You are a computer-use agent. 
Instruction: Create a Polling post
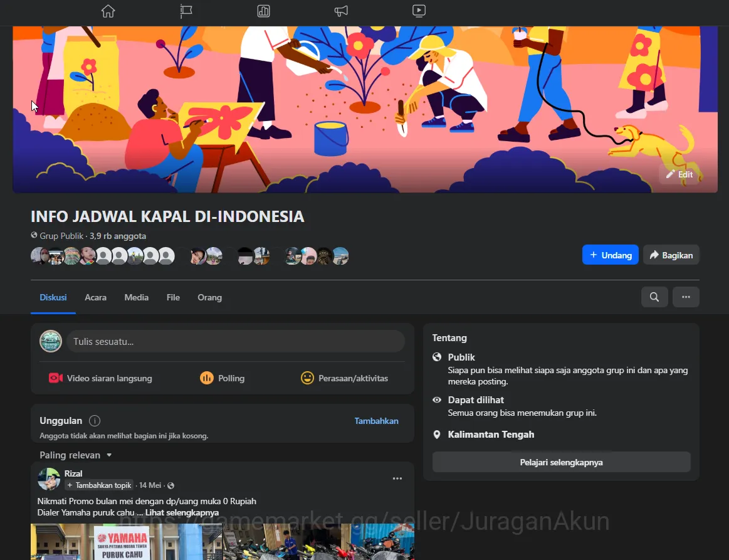(223, 378)
